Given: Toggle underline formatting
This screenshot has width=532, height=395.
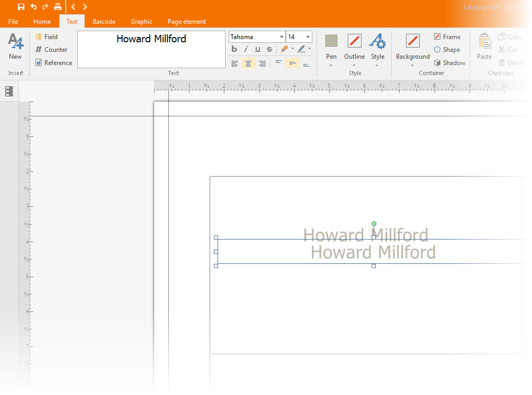Looking at the screenshot, I should [258, 49].
